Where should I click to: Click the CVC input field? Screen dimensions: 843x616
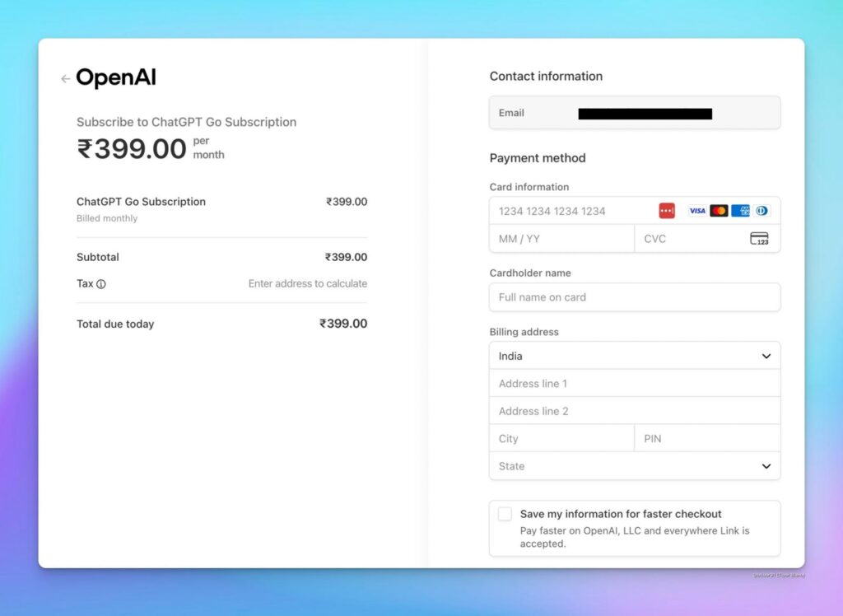690,239
